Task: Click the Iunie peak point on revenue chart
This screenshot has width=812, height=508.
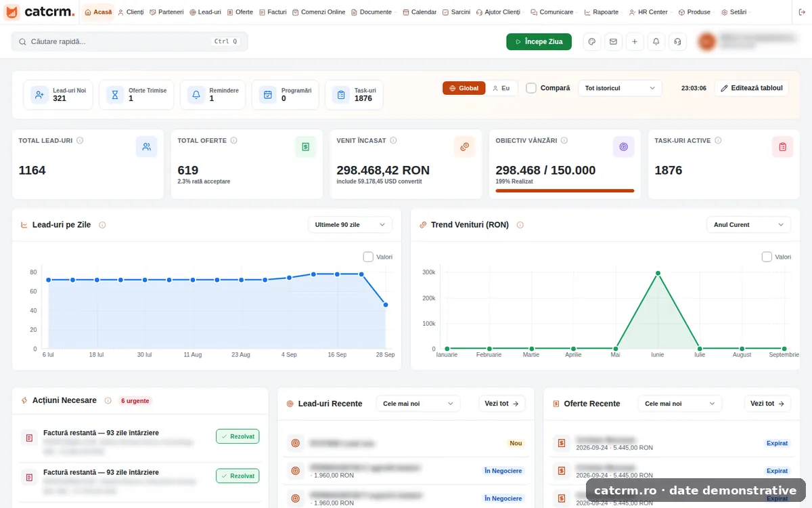Action: tap(658, 273)
